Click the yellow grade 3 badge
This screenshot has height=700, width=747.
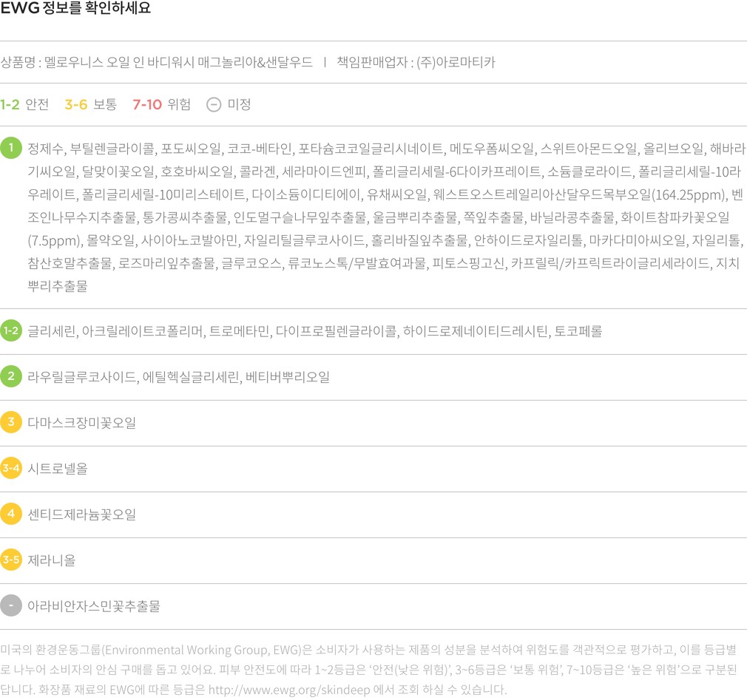pos(11,422)
